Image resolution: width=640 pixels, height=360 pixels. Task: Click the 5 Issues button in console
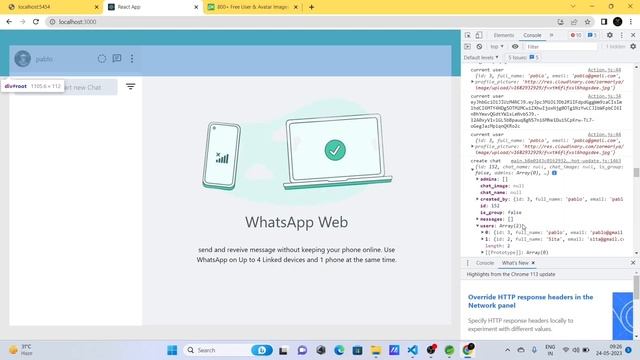pyautogui.click(x=523, y=58)
